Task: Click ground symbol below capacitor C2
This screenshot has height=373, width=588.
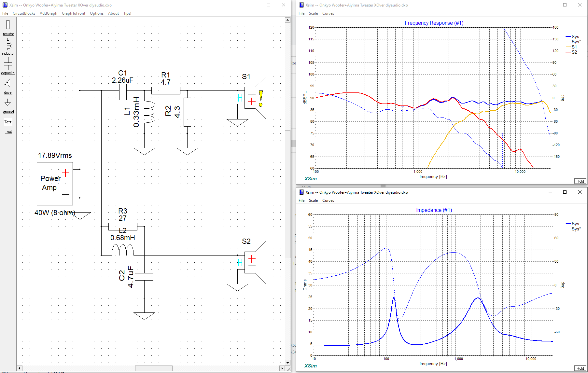Action: point(144,316)
